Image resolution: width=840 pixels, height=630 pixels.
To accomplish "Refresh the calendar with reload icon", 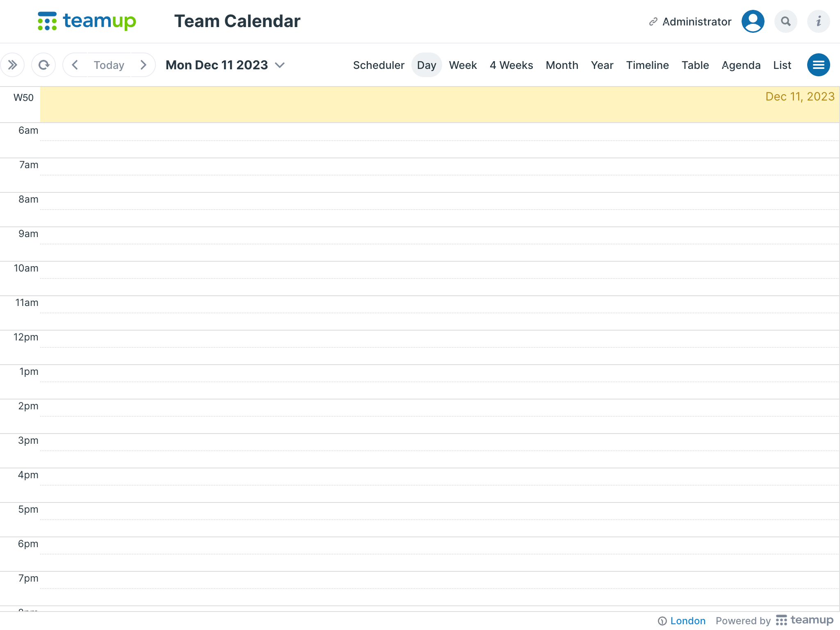I will coord(43,65).
